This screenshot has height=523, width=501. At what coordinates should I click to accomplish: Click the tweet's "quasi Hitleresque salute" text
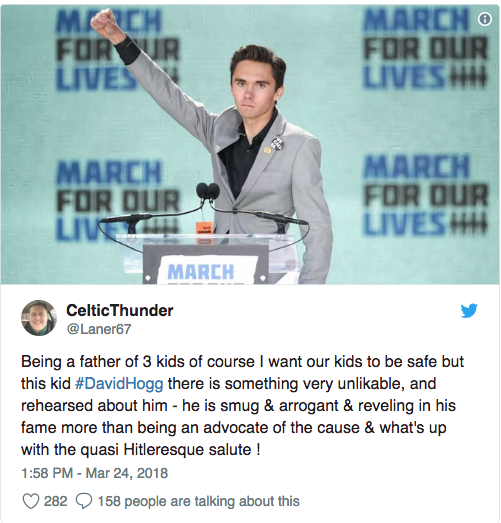(166, 450)
